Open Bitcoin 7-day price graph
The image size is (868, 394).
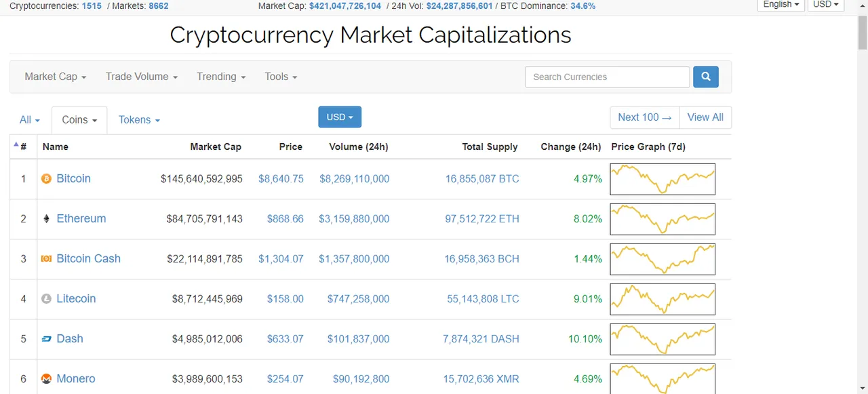[663, 179]
